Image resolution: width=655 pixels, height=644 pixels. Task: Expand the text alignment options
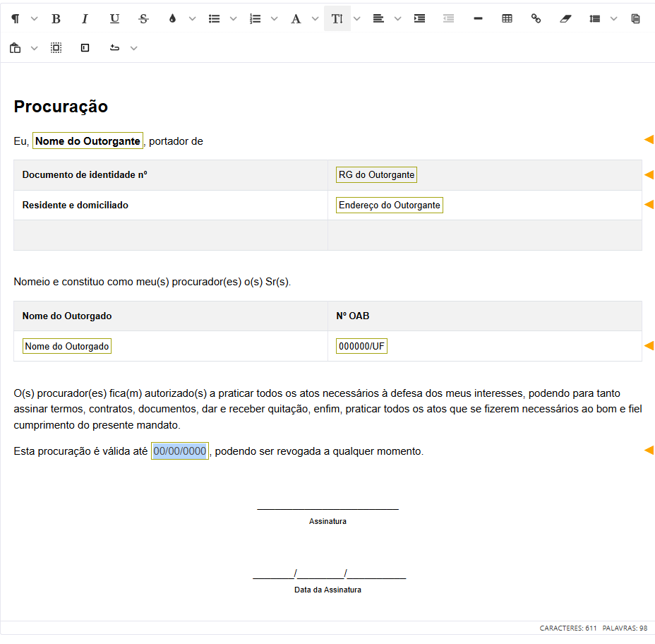(397, 18)
